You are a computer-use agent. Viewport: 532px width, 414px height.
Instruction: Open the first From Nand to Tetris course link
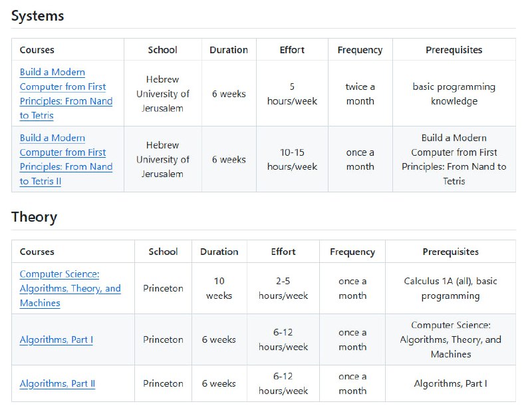point(66,94)
